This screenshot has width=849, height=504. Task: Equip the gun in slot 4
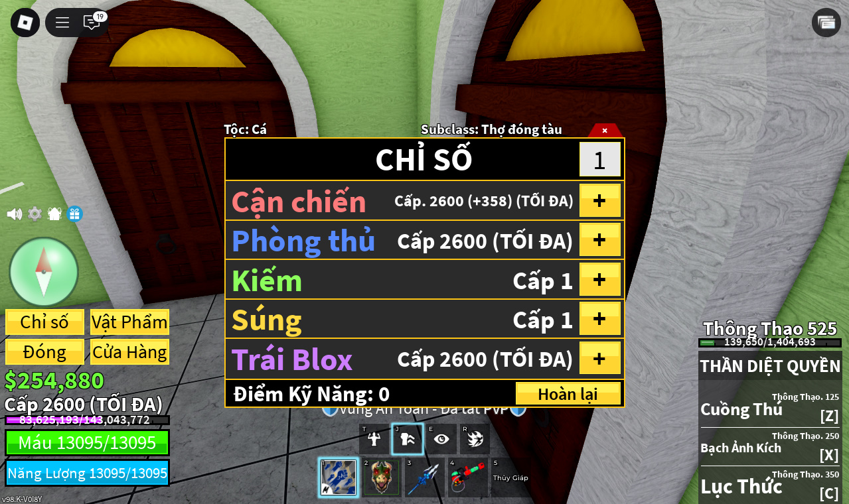pyautogui.click(x=468, y=477)
